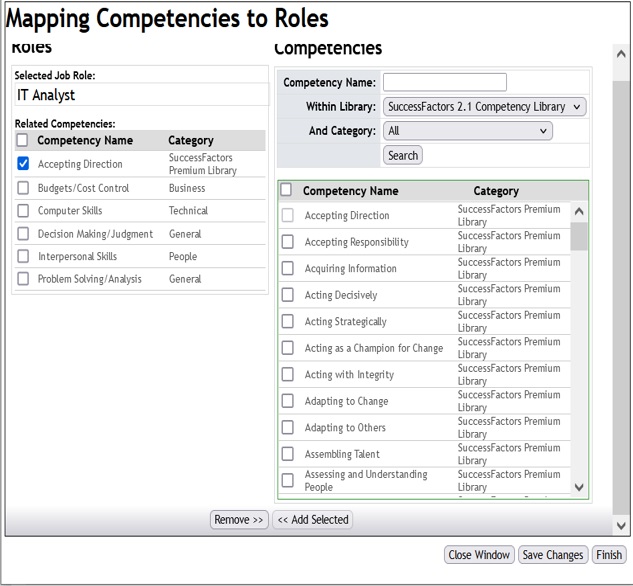The height and width of the screenshot is (586, 633).
Task: Click outer panel scrollbar down arrow
Action: pos(621,525)
